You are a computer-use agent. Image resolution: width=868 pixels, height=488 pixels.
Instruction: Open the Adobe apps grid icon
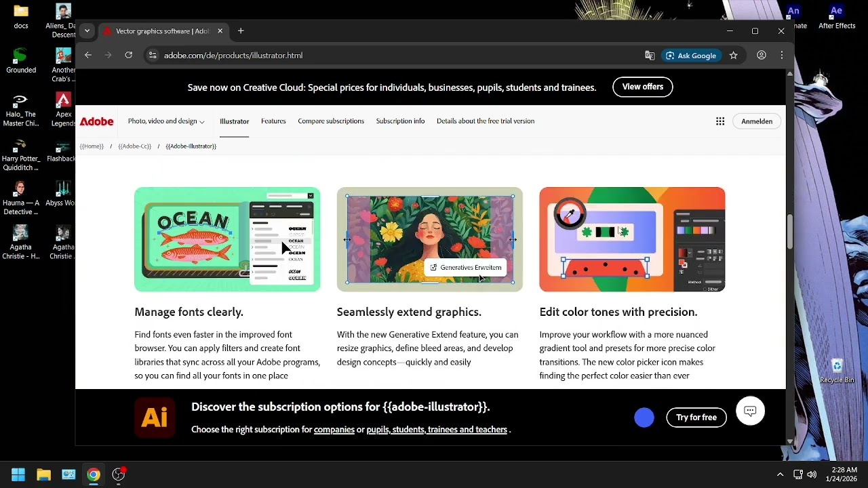720,121
